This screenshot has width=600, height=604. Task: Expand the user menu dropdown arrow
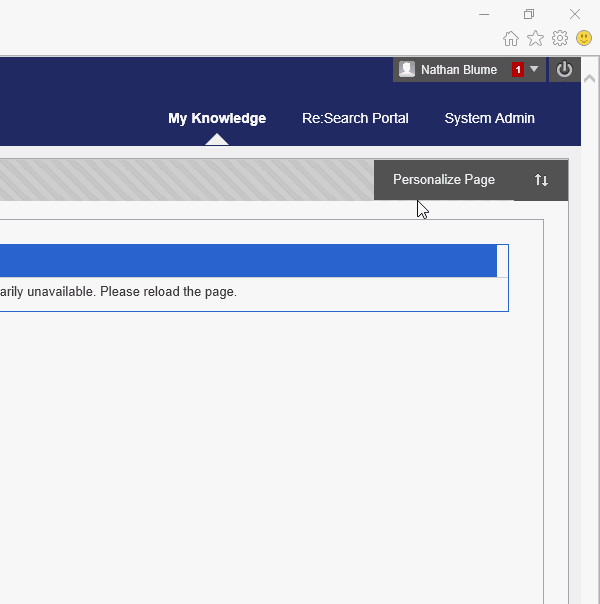(534, 69)
